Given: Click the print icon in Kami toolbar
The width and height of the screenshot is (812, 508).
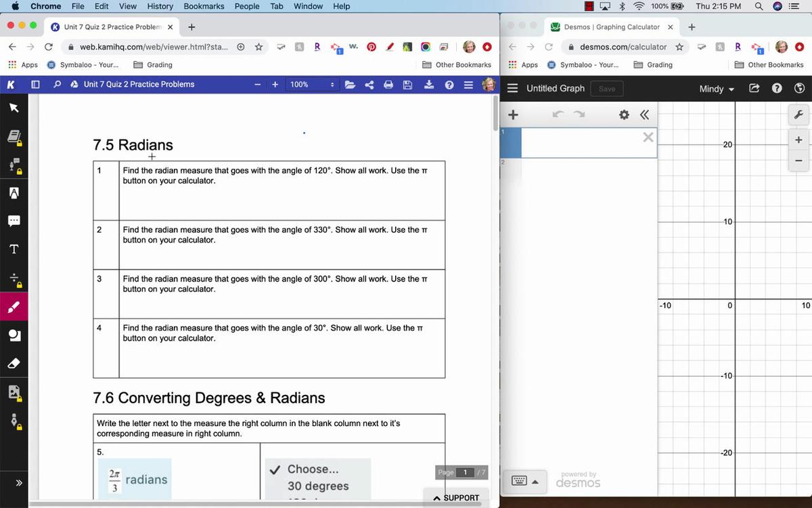Looking at the screenshot, I should tap(388, 85).
